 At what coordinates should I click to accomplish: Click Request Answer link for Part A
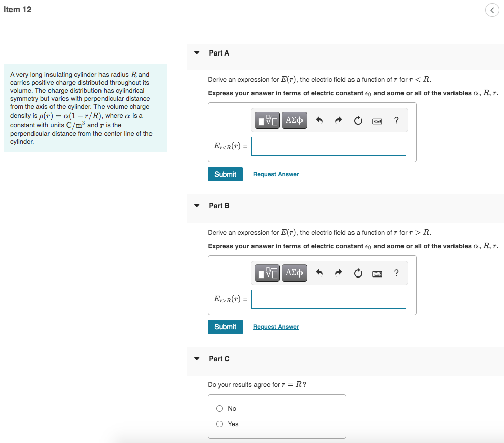click(x=276, y=174)
